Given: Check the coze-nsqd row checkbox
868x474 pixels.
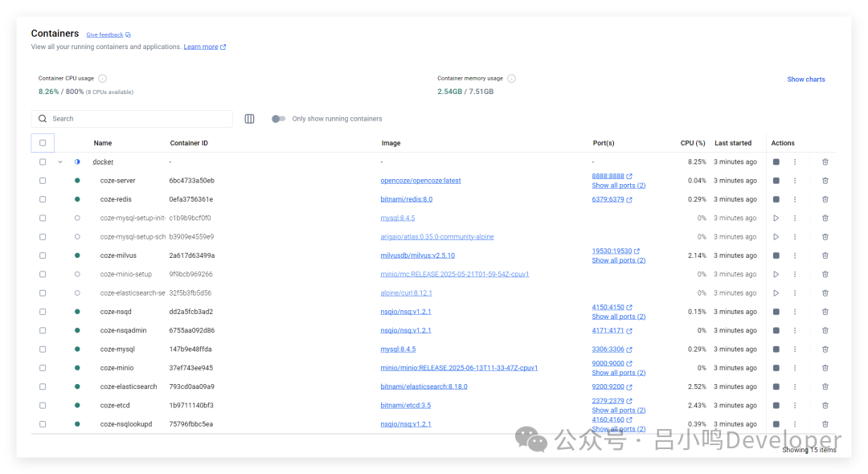Looking at the screenshot, I should [43, 312].
